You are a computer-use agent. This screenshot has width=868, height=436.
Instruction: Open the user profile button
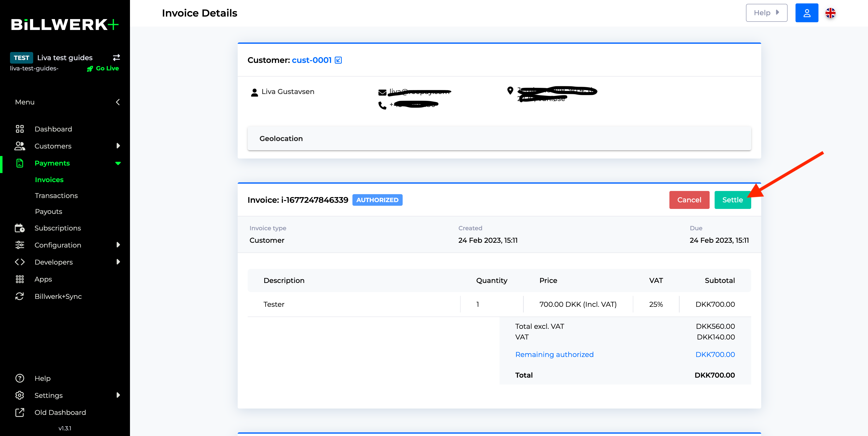807,13
